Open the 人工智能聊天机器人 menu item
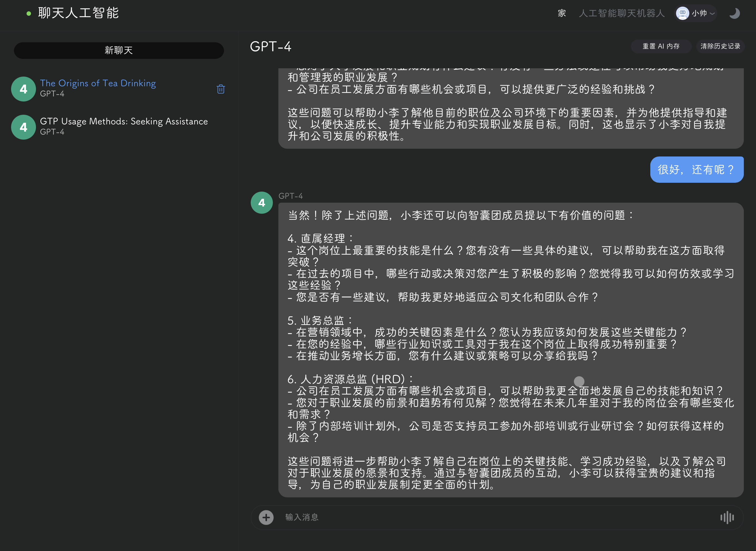Image resolution: width=756 pixels, height=551 pixels. (x=622, y=13)
